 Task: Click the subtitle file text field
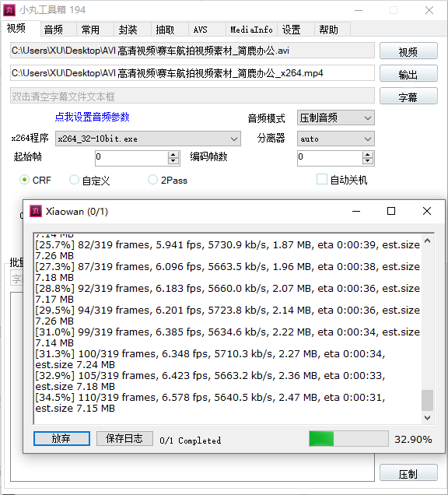click(x=192, y=96)
